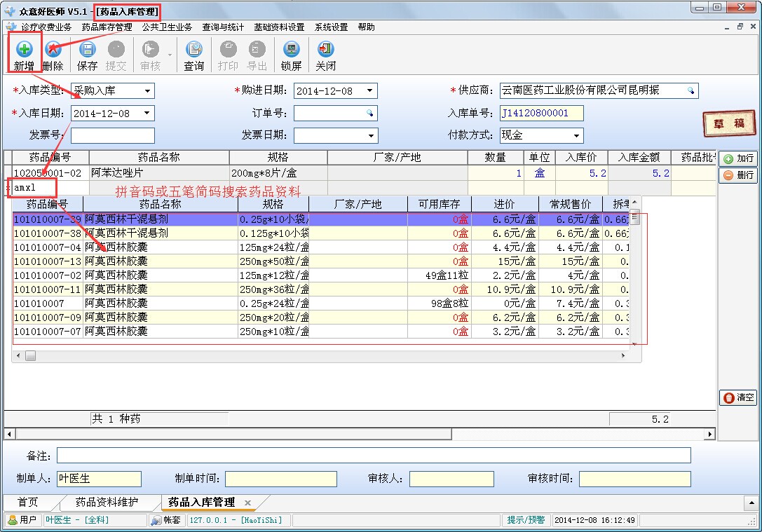Expand the 入库类型 dropdown
Viewport: 762px width, 532px height.
tap(147, 91)
